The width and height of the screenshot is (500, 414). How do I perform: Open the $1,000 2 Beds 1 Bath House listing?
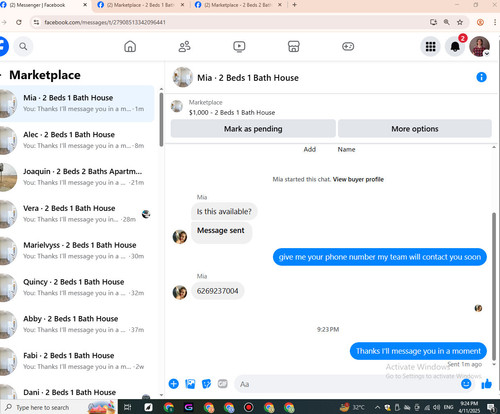coord(232,112)
